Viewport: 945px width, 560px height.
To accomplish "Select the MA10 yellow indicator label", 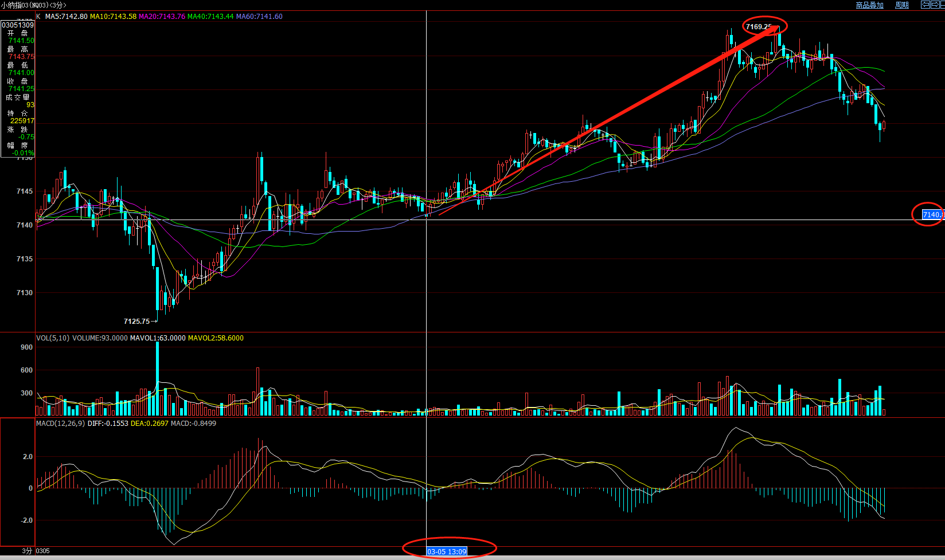I will coord(113,17).
